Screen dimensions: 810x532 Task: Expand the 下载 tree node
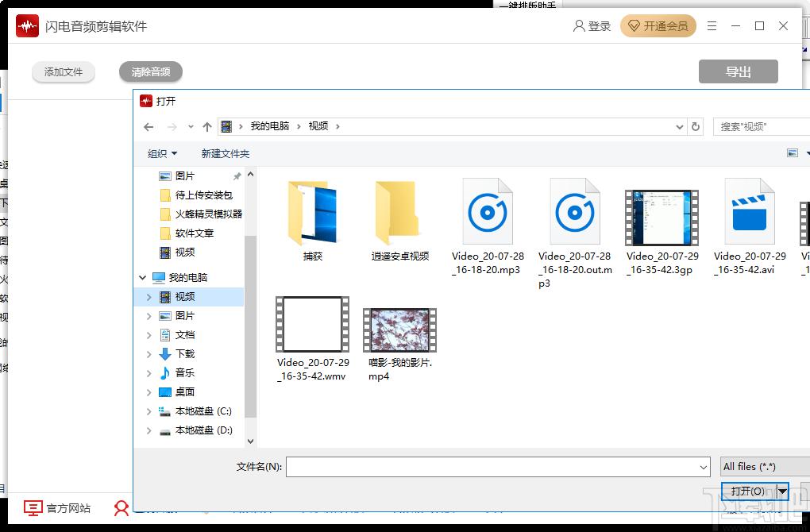point(148,354)
